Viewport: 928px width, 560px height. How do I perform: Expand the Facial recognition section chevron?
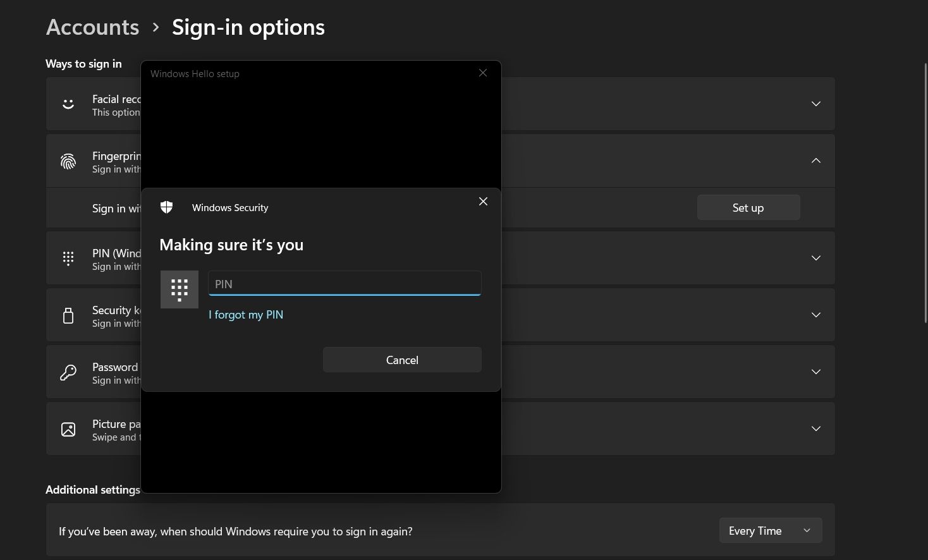pos(816,104)
